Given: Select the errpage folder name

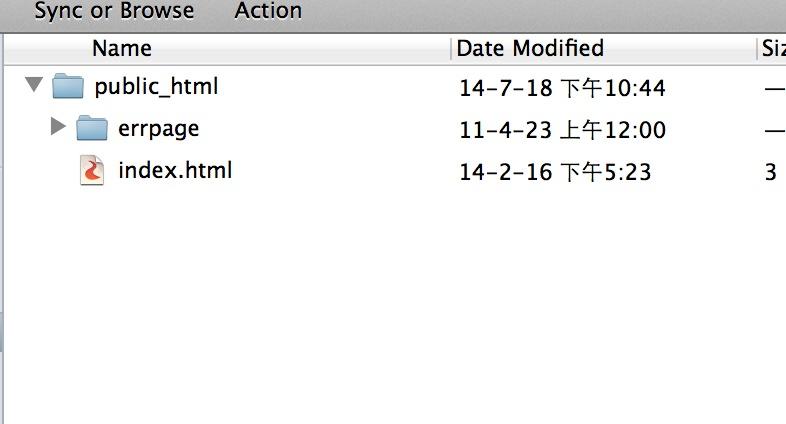Looking at the screenshot, I should point(158,129).
